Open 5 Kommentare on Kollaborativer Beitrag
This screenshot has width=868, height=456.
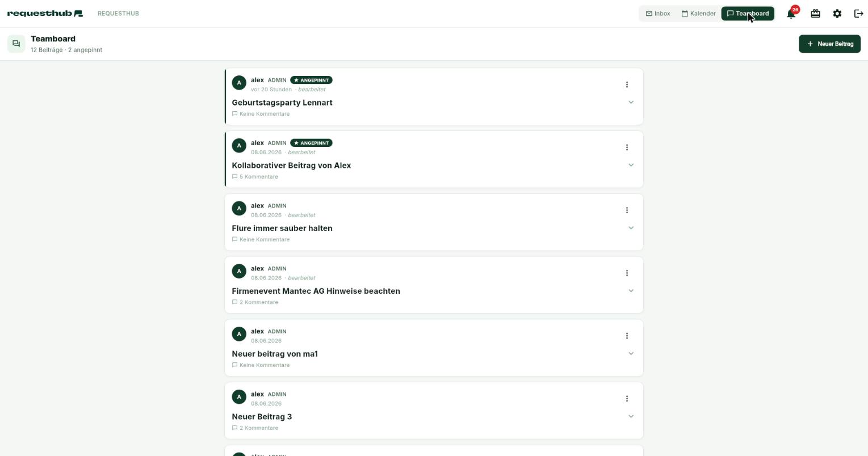255,177
